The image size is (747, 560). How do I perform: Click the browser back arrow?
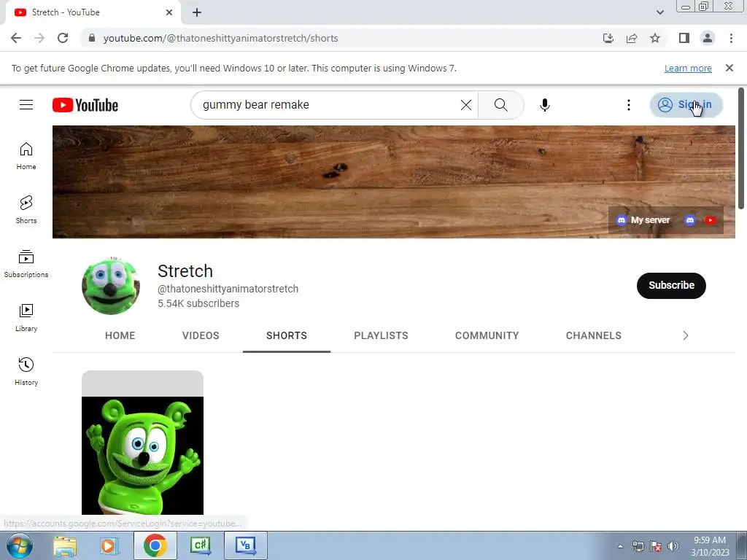[x=16, y=38]
